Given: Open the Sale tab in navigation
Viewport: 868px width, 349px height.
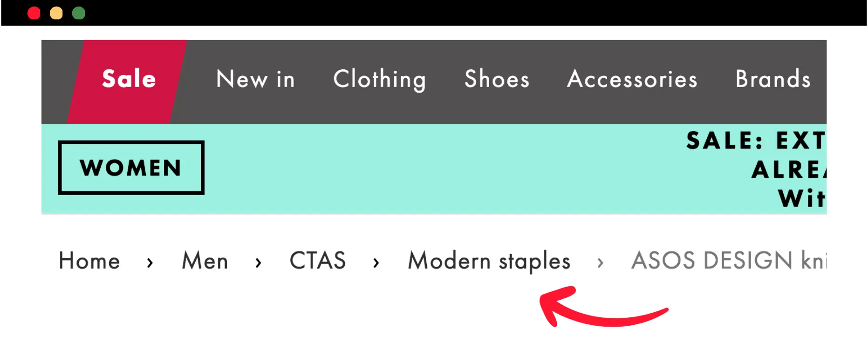Looking at the screenshot, I should pyautogui.click(x=129, y=79).
